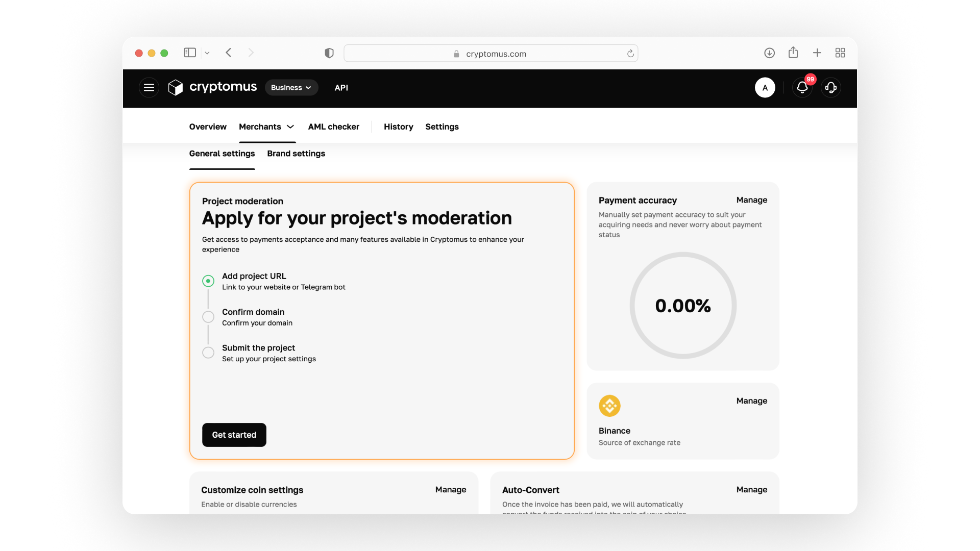The width and height of the screenshot is (980, 551).
Task: Click the Cryptomus cube logo
Action: tap(176, 88)
